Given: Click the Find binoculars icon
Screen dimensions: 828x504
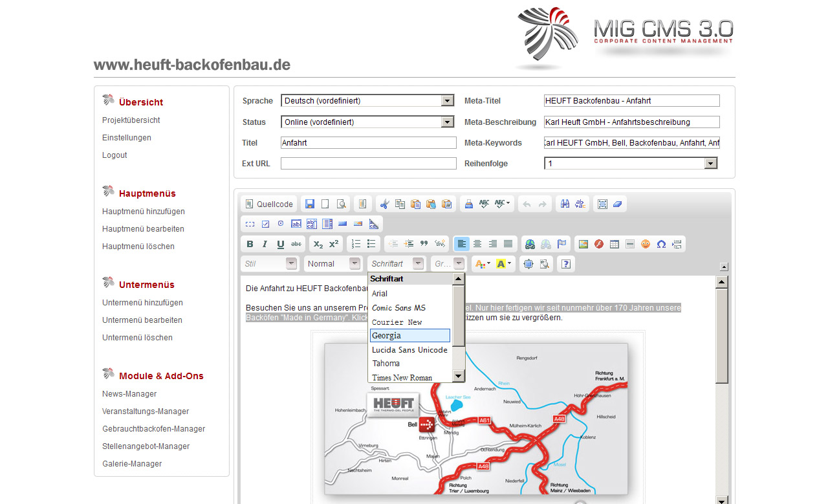Looking at the screenshot, I should coord(565,204).
